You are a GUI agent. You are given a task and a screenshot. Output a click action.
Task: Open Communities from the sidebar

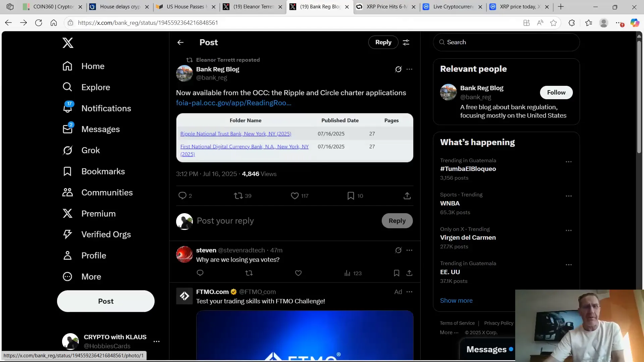tap(98, 192)
